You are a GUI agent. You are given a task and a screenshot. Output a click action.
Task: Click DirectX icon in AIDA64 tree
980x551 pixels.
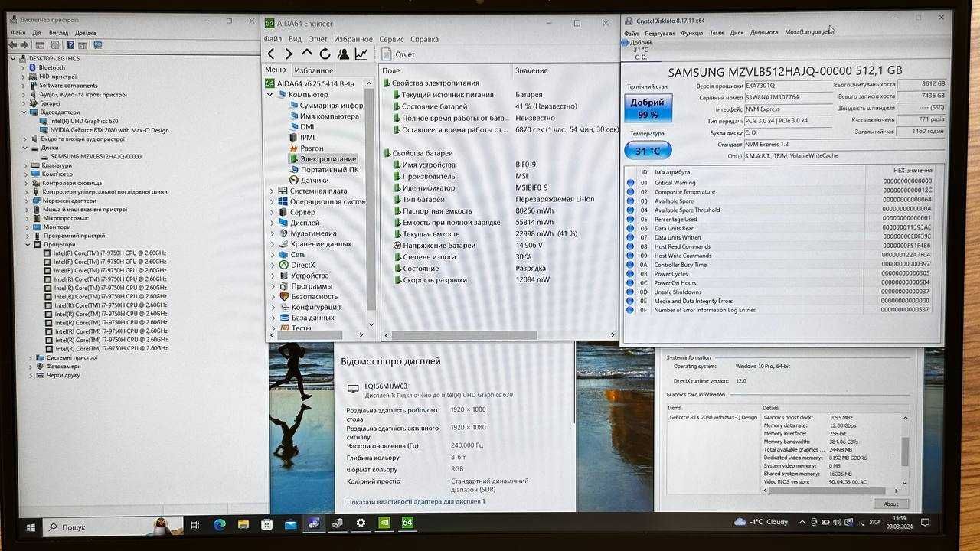pos(283,265)
